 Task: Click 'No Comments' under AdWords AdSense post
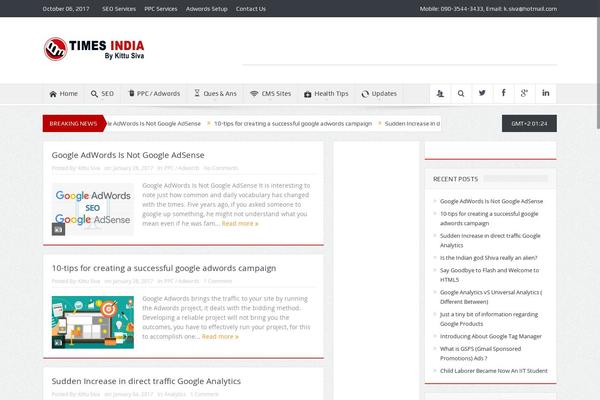click(x=221, y=168)
